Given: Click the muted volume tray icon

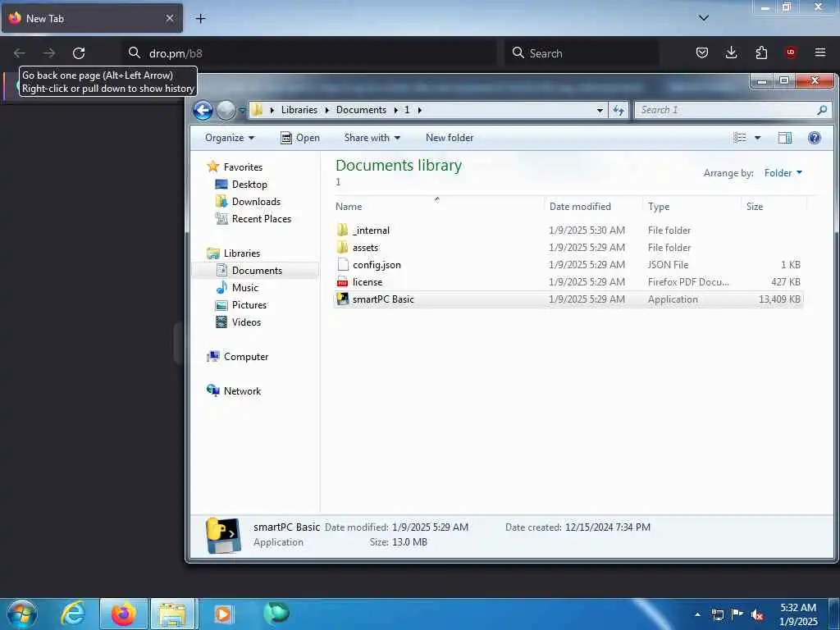Looking at the screenshot, I should pyautogui.click(x=757, y=615).
